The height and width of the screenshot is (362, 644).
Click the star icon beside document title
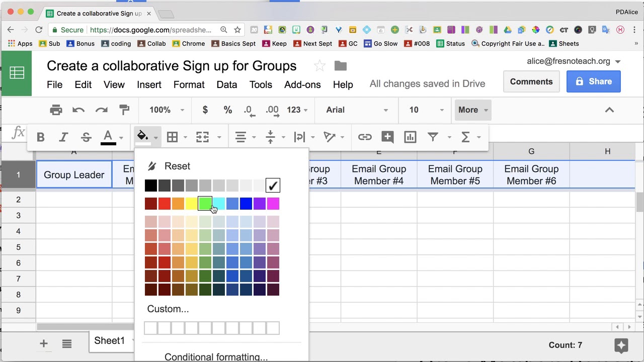click(319, 66)
